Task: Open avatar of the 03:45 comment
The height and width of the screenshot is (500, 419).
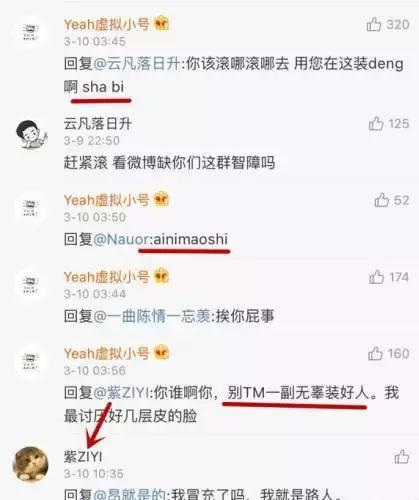Action: pos(30,32)
